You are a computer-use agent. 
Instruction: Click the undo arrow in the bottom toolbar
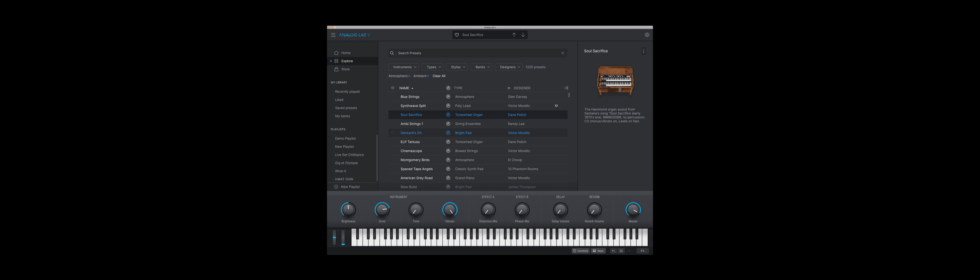[613, 251]
